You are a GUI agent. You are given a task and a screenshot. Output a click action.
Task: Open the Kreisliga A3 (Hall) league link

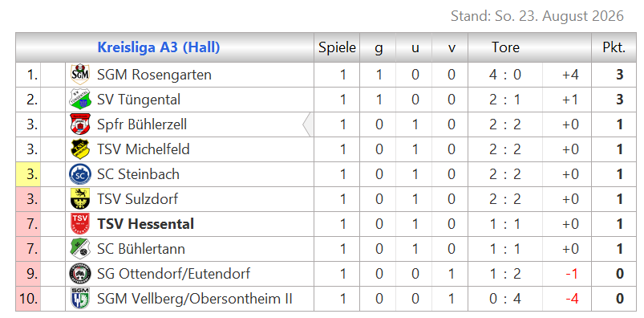point(159,47)
